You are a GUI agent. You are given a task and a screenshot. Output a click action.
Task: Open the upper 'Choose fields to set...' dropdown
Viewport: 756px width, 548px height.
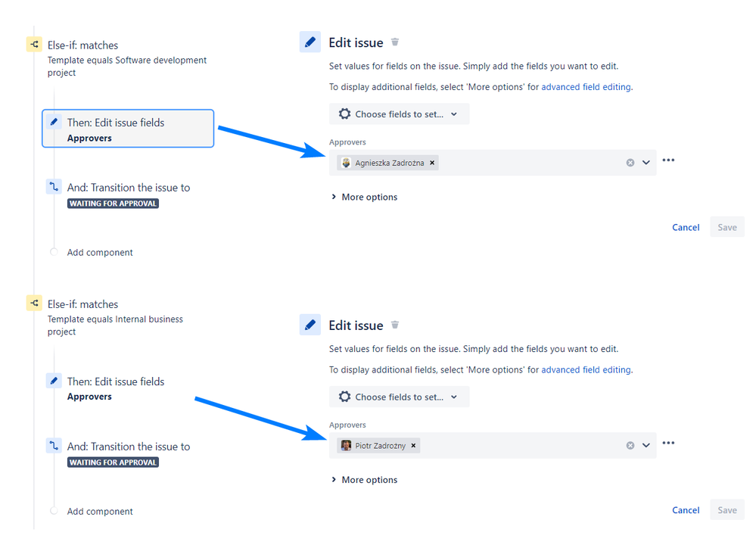coord(399,114)
